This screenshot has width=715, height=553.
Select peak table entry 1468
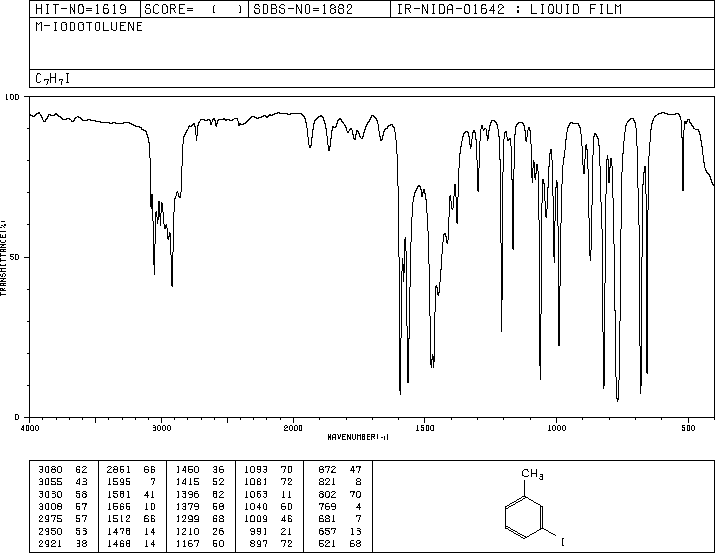[119, 543]
